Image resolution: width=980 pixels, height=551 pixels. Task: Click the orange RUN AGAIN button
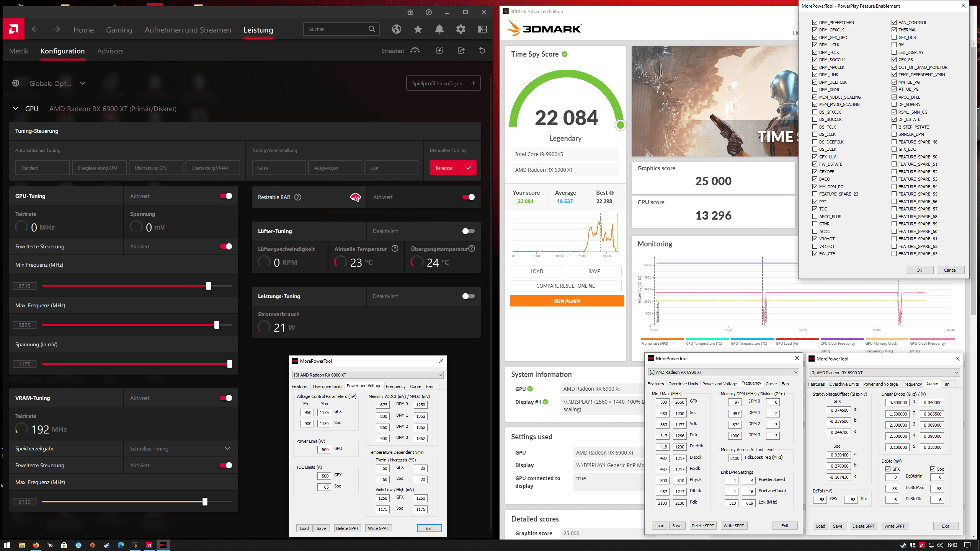point(567,301)
